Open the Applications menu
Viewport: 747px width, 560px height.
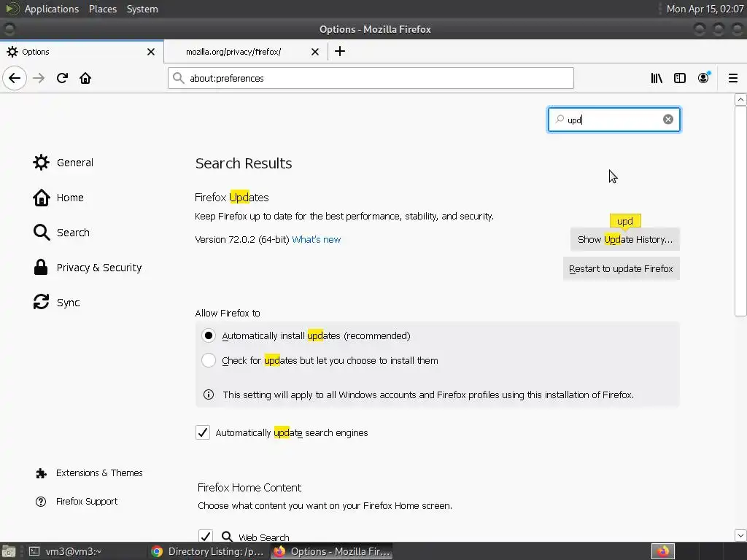[52, 9]
